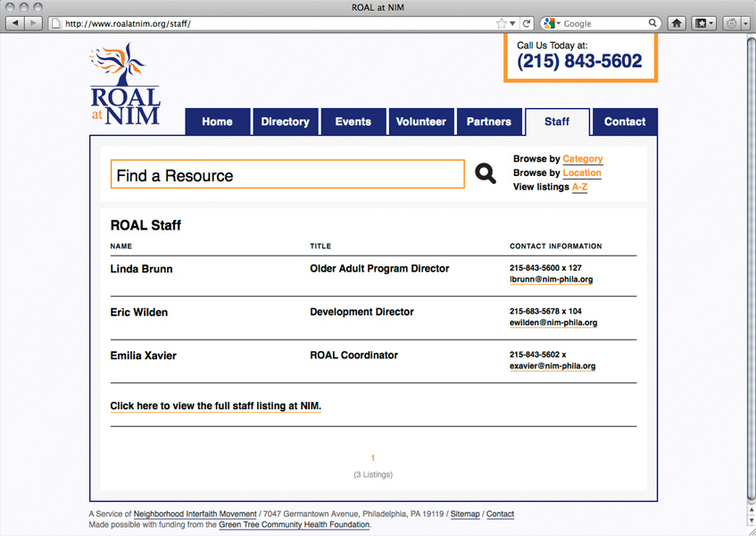Image resolution: width=756 pixels, height=536 pixels.
Task: Go to the Events tab
Action: 353,121
